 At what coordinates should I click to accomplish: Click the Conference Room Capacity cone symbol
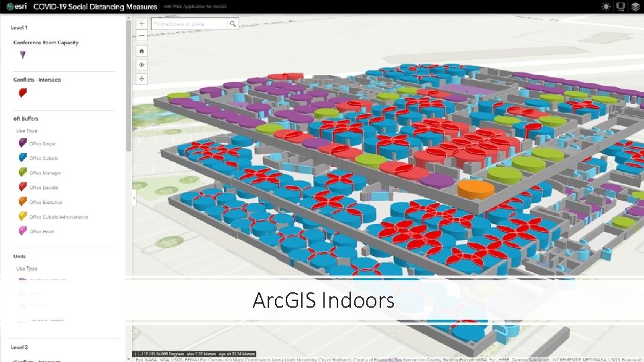pyautogui.click(x=23, y=54)
